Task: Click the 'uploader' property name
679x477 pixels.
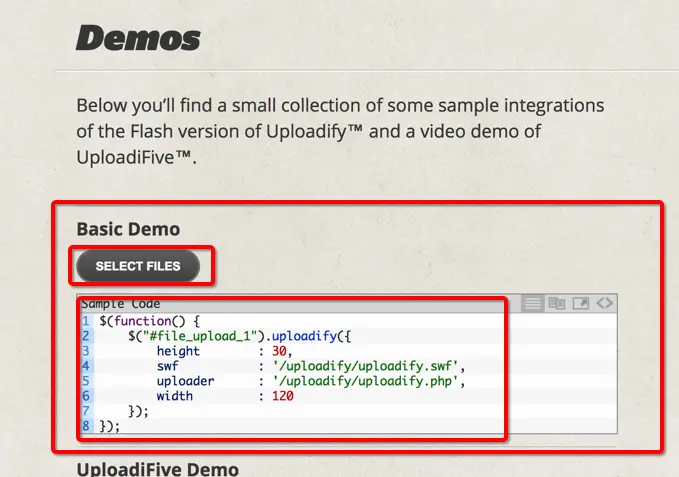Action: click(x=185, y=381)
